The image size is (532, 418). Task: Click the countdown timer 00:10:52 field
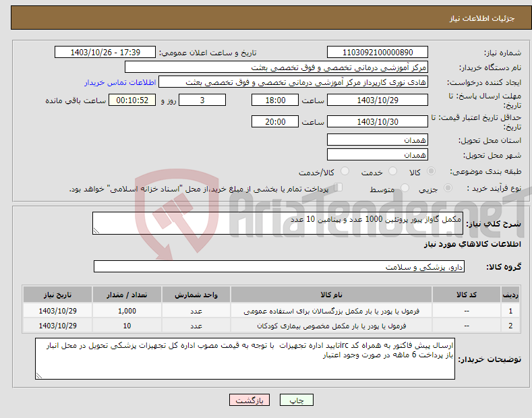[132, 100]
